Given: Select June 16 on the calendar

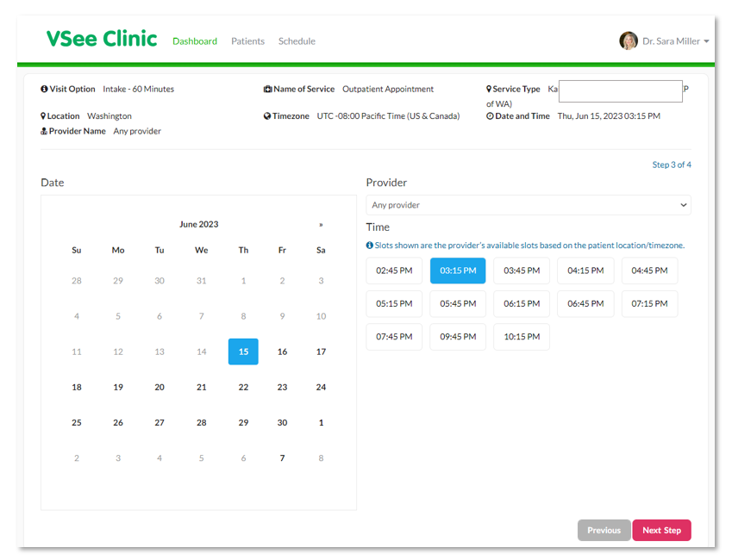Looking at the screenshot, I should click(282, 352).
